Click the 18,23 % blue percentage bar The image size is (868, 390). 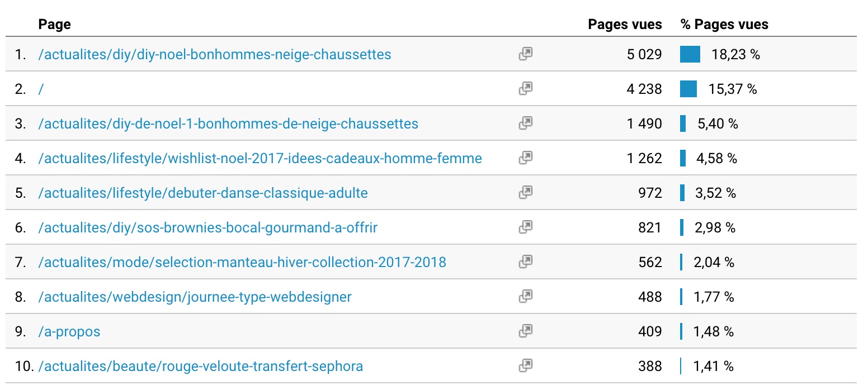coord(690,54)
